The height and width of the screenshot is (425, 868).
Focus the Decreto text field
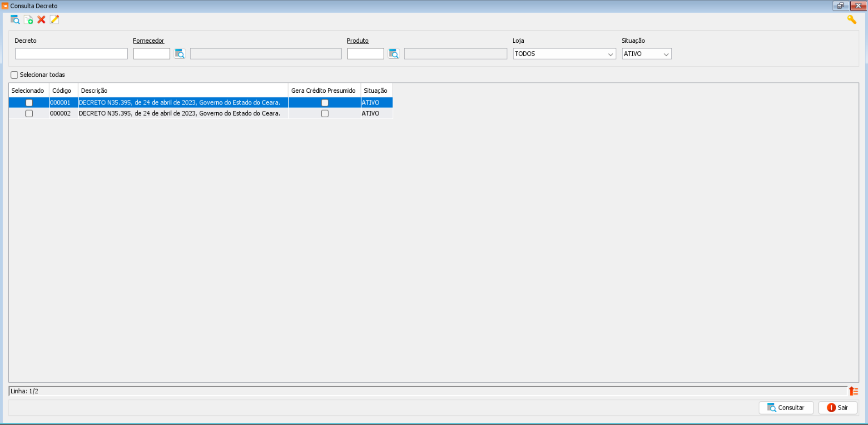click(x=71, y=54)
